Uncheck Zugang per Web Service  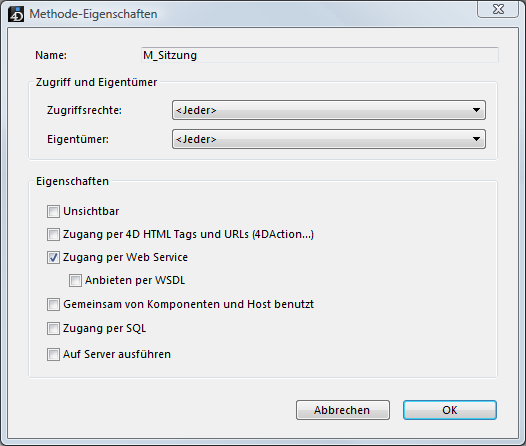(x=53, y=258)
